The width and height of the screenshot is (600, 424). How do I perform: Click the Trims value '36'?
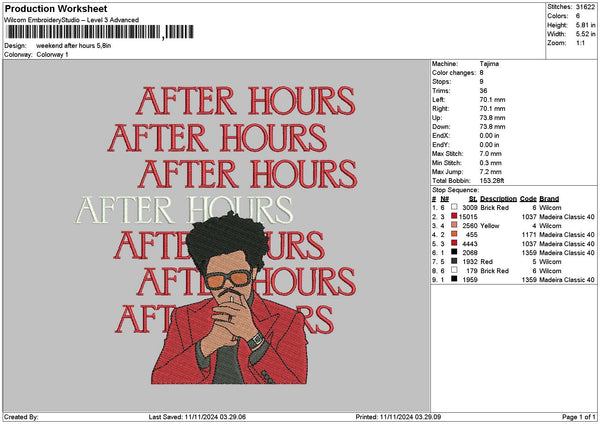[x=483, y=91]
